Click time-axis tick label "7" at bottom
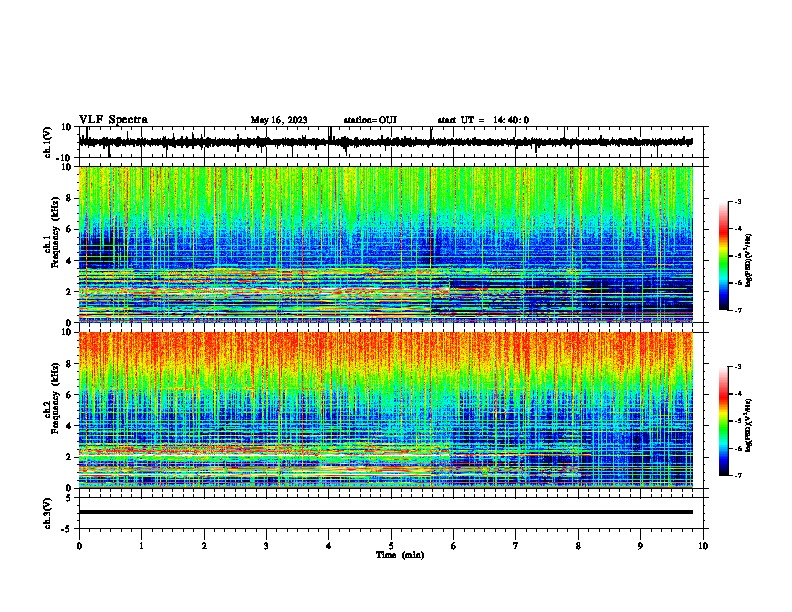The image size is (792, 612). (516, 546)
